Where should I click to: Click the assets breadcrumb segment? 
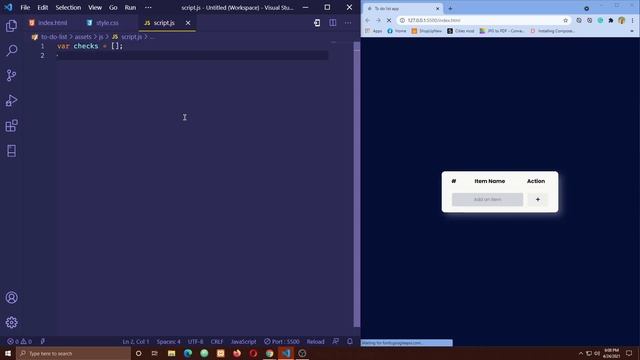[83, 37]
